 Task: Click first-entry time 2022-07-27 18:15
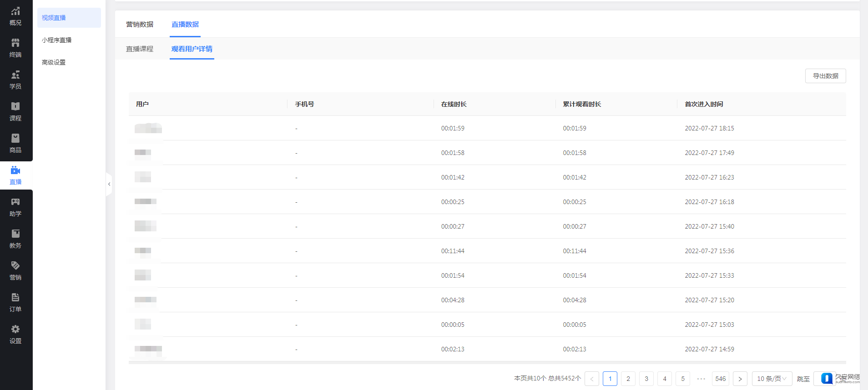pyautogui.click(x=709, y=128)
